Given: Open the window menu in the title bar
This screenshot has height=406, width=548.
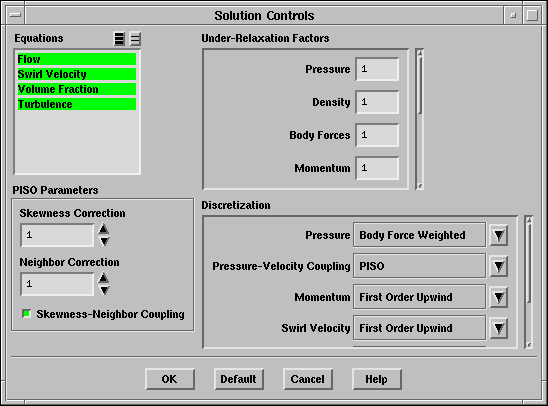Looking at the screenshot, I should (15, 15).
